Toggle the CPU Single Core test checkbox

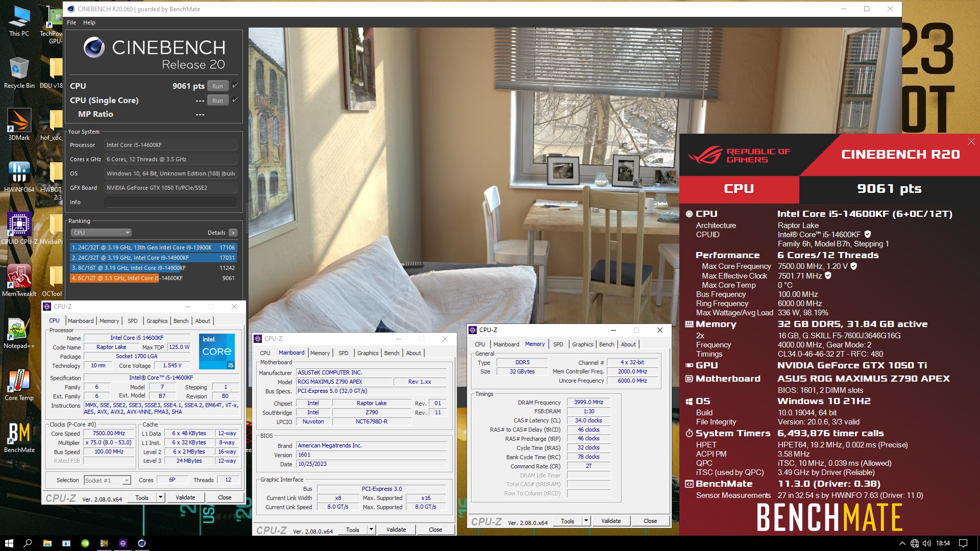[235, 99]
